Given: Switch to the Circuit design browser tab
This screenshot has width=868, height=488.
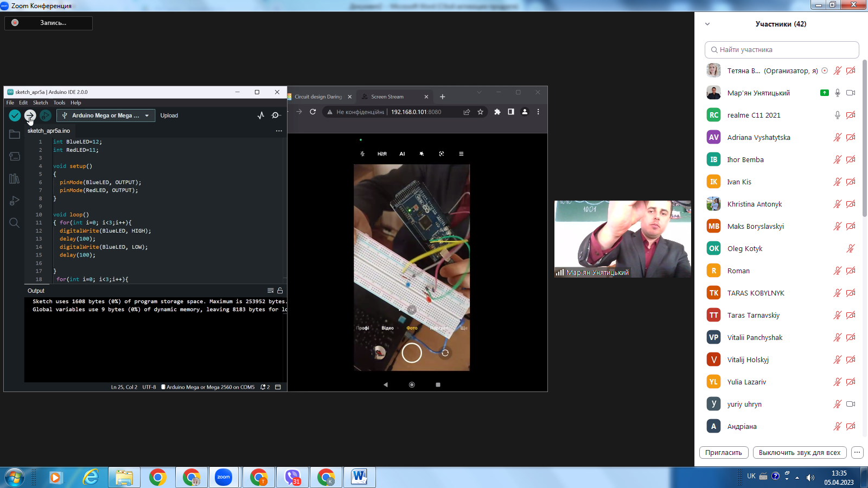Looking at the screenshot, I should click(318, 97).
